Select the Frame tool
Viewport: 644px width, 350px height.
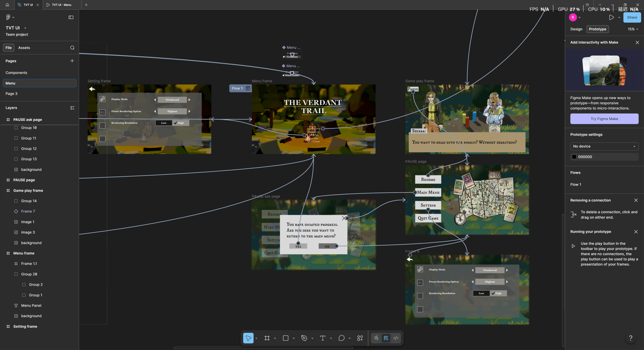(x=267, y=338)
